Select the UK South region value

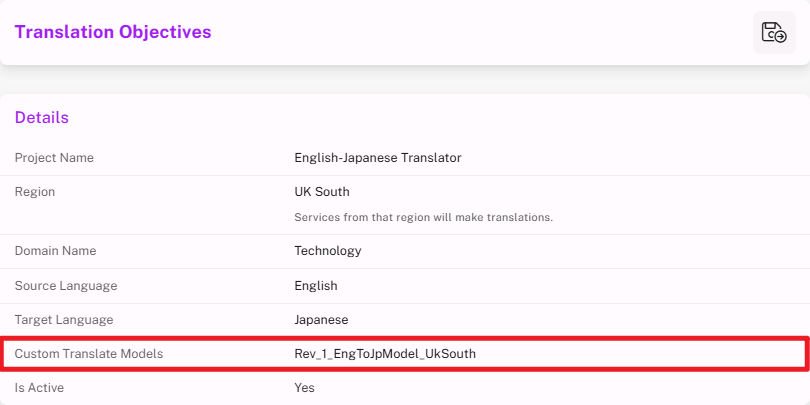click(x=322, y=192)
